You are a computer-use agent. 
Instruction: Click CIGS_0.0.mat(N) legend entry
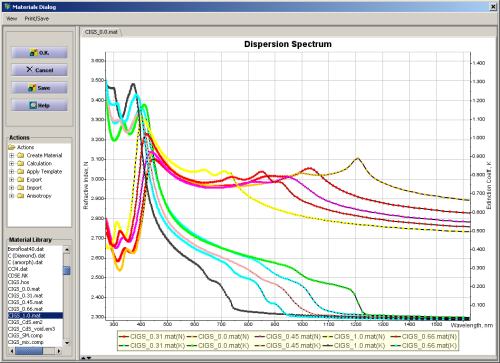pos(219,337)
